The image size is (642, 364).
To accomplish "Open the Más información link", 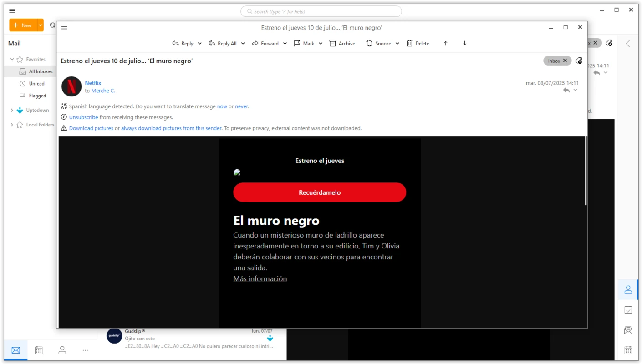I will (260, 278).
